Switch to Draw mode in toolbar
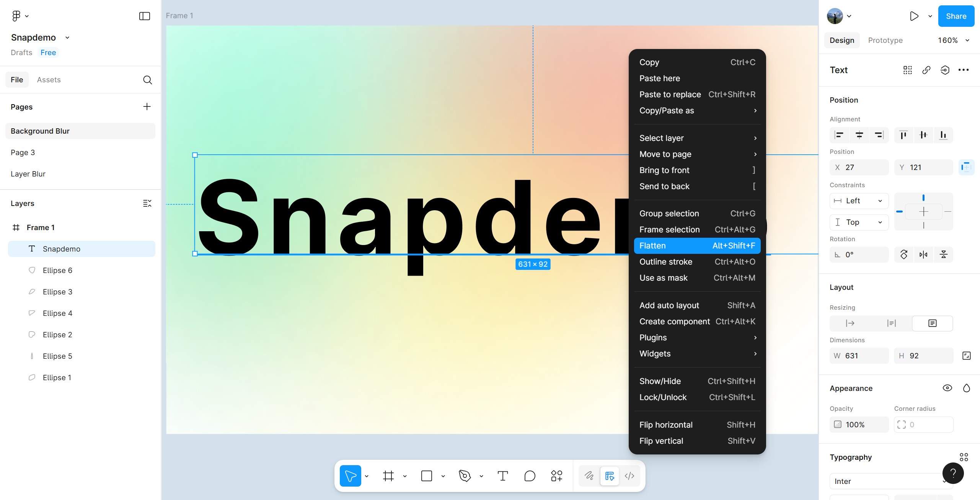 (x=589, y=476)
